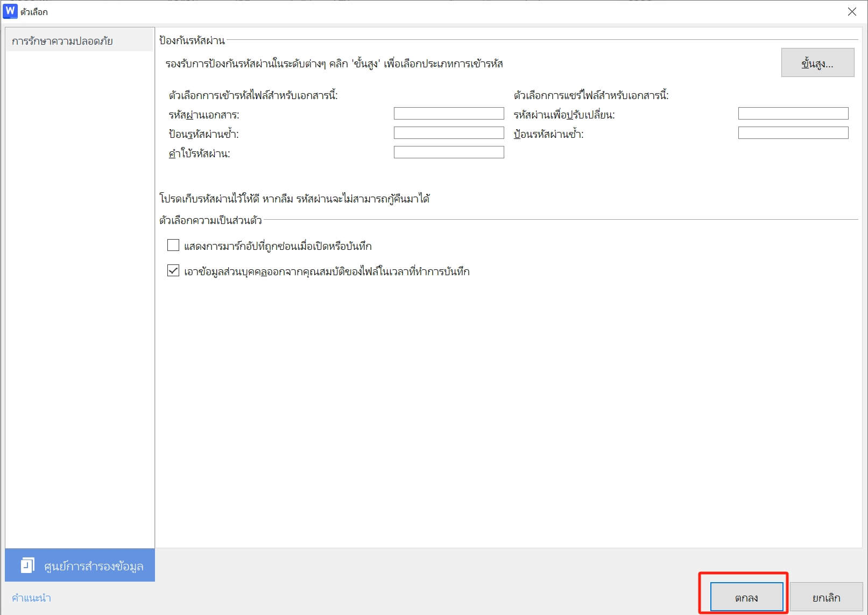Screen dimensions: 868x615
Task: Open the ขั้นสูง... advanced encryption options
Action: 817,62
